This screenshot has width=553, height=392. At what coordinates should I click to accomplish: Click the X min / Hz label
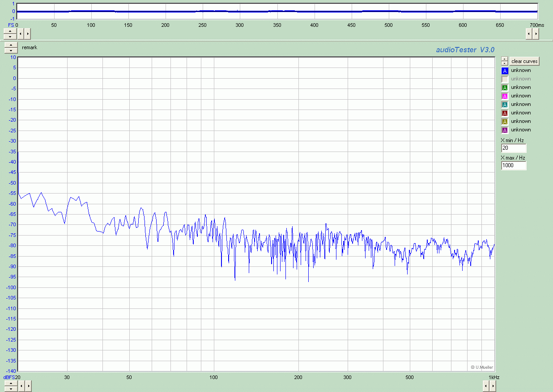512,140
